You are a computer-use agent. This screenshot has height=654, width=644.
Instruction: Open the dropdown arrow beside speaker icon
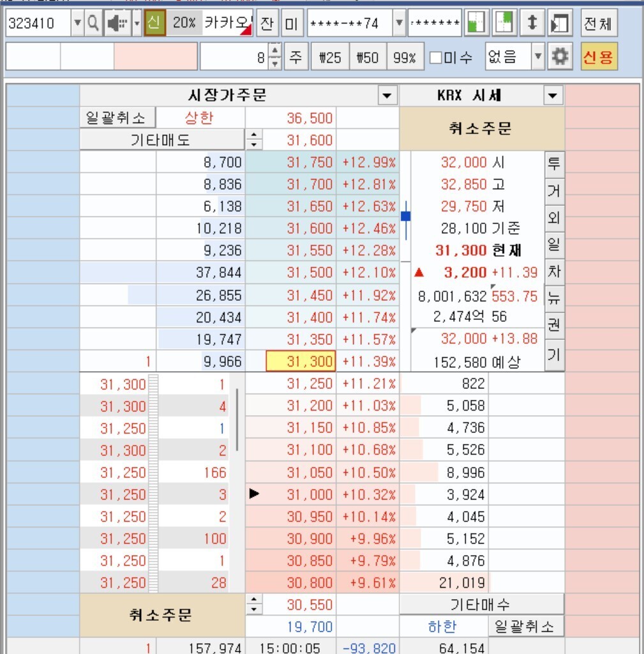(137, 22)
